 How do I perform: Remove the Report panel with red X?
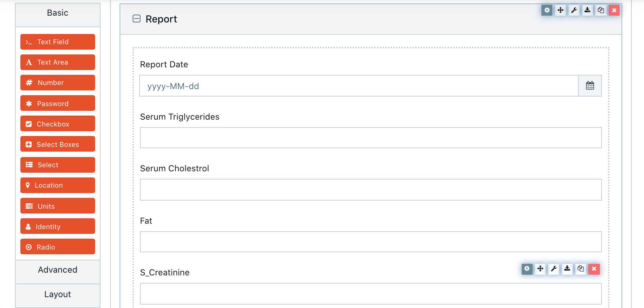[614, 10]
